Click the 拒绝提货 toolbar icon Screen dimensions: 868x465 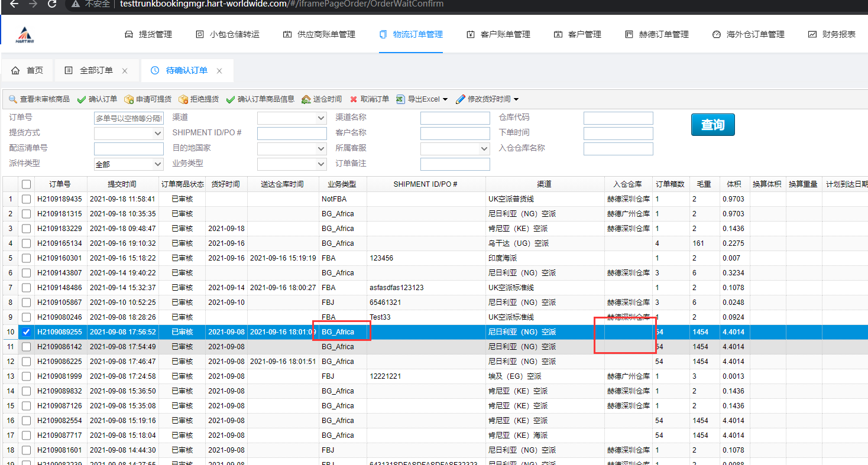183,99
